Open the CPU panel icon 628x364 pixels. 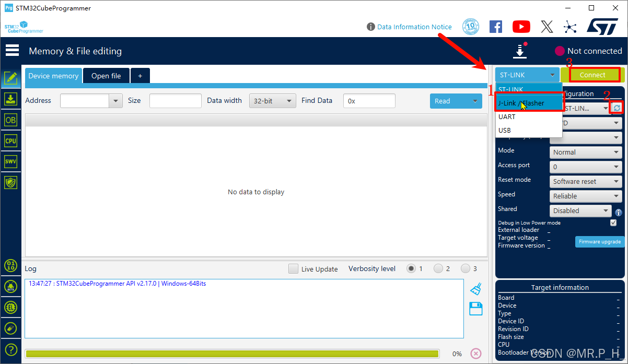10,140
